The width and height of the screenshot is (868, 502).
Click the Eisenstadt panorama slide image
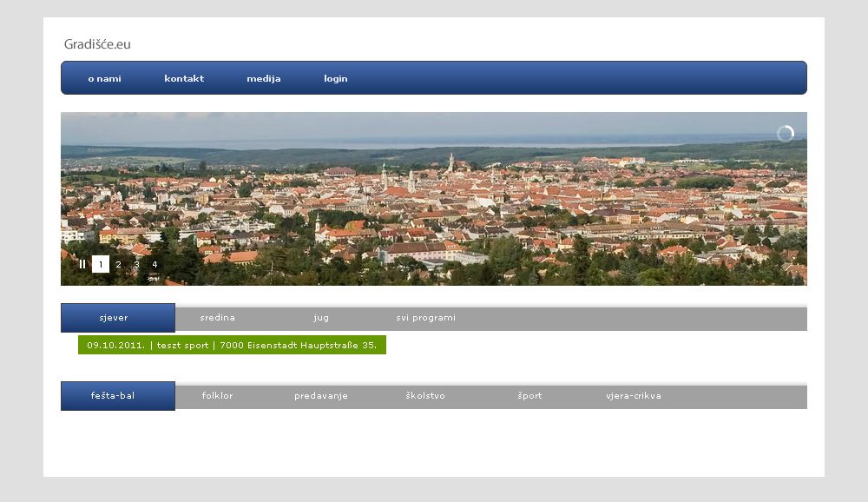coord(434,199)
